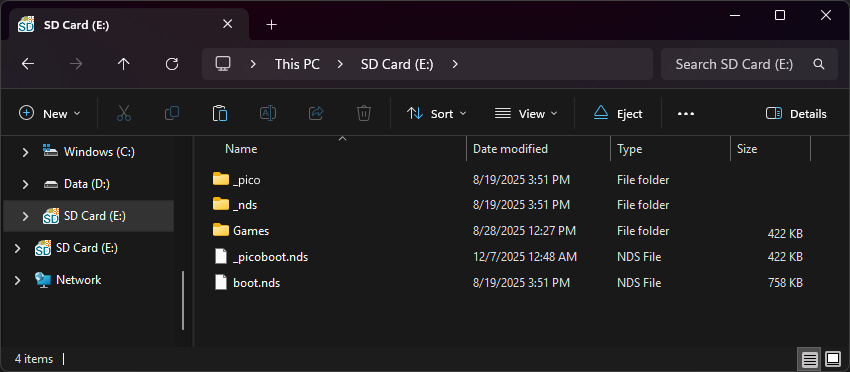Go forward with the right arrow

coord(76,64)
